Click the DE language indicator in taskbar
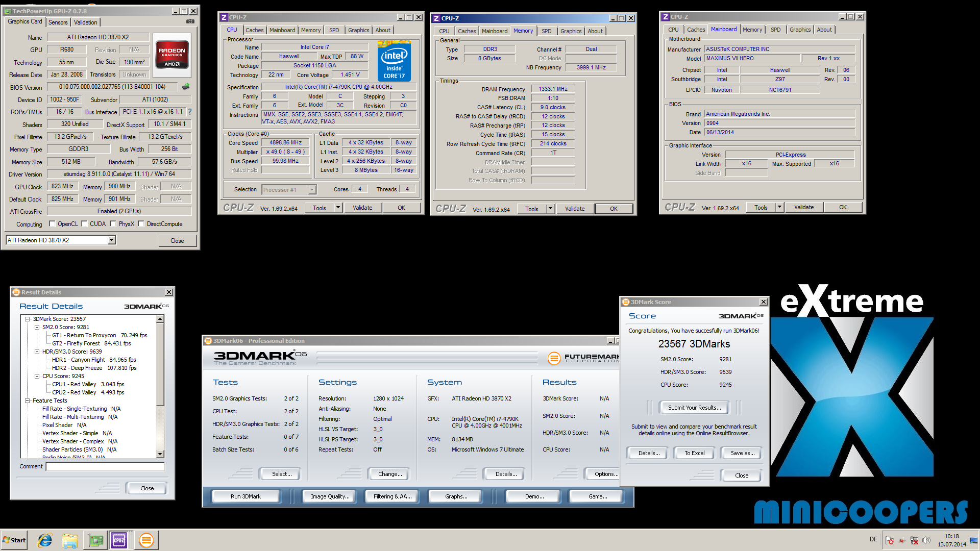 [x=873, y=539]
